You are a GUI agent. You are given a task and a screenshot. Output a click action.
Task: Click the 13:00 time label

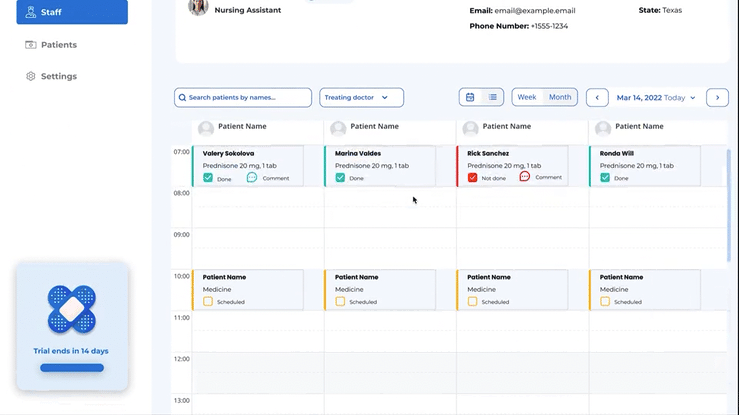[181, 400]
